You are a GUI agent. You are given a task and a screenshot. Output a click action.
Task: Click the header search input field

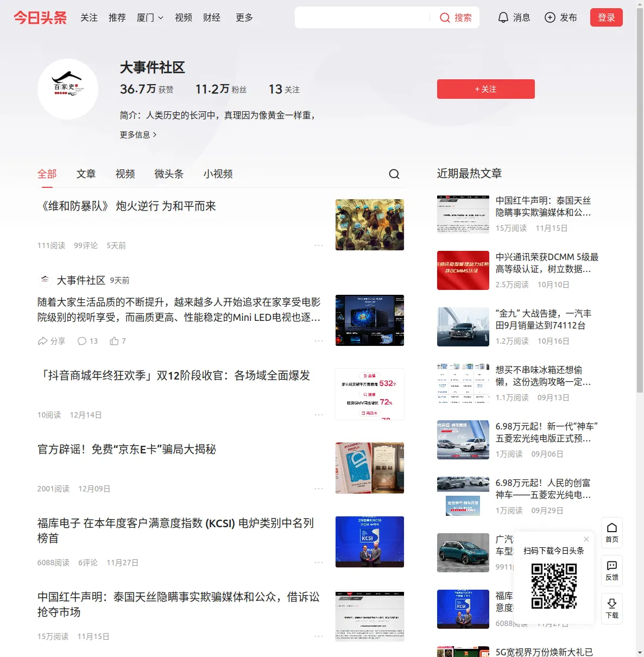point(363,17)
